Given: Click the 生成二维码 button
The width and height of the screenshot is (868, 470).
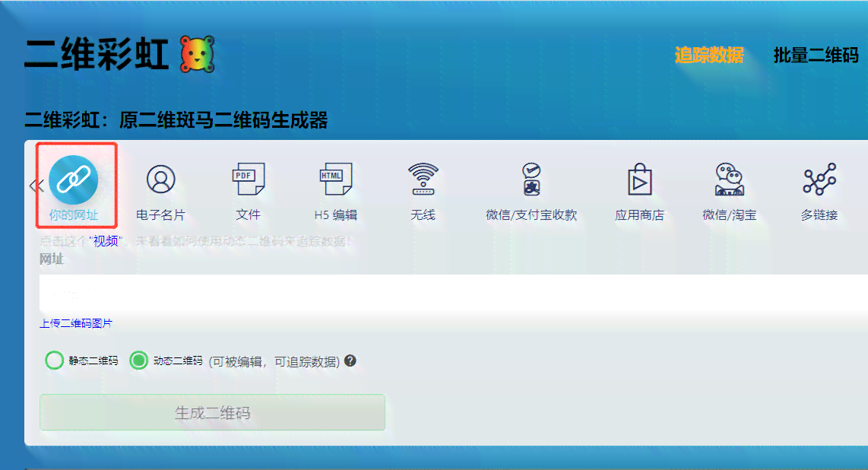Looking at the screenshot, I should coord(213,412).
